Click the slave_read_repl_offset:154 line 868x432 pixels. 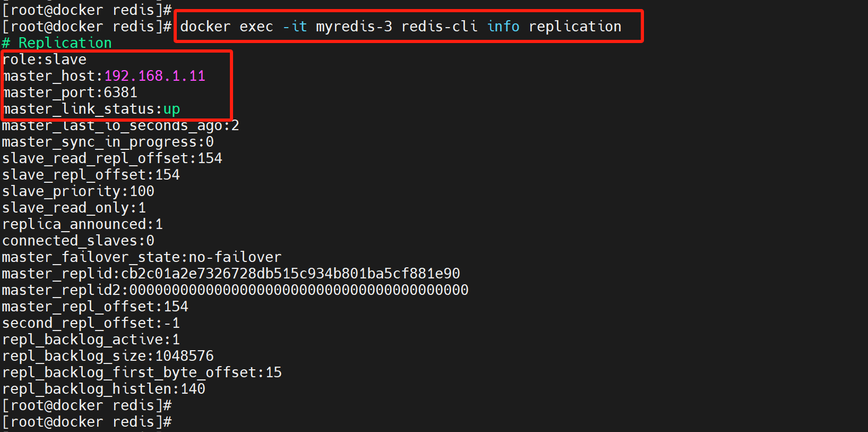tap(112, 158)
